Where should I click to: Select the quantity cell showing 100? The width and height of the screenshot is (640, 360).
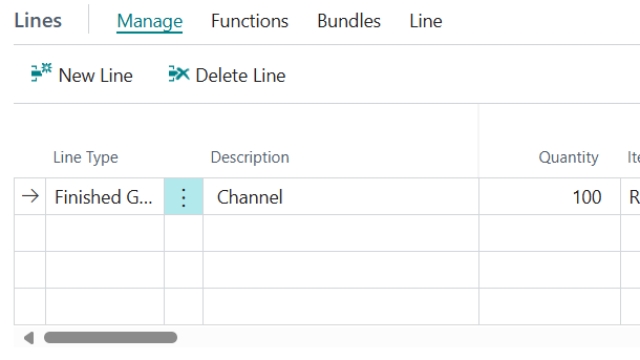pos(549,197)
